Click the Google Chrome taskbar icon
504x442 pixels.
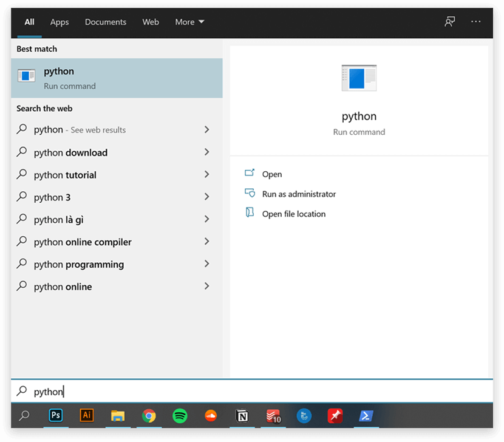(149, 416)
